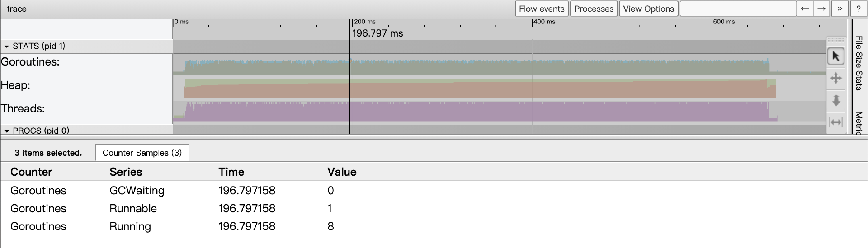Image resolution: width=868 pixels, height=248 pixels.
Task: Pick the timing range tool
Action: 836,122
